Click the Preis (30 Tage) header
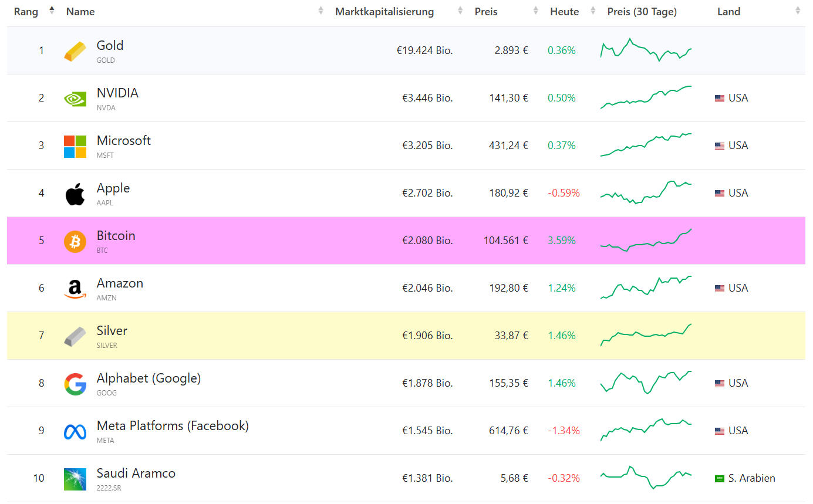The height and width of the screenshot is (504, 813). click(x=642, y=12)
